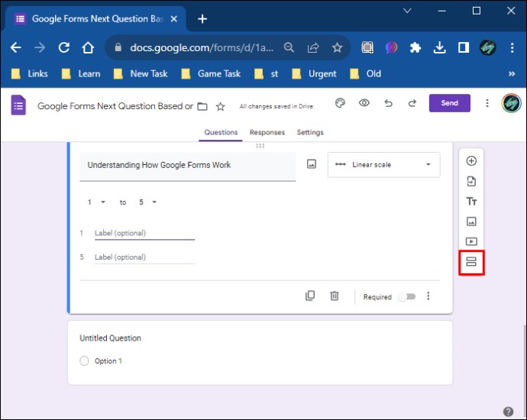Open Google account avatar in Forms

click(x=511, y=103)
